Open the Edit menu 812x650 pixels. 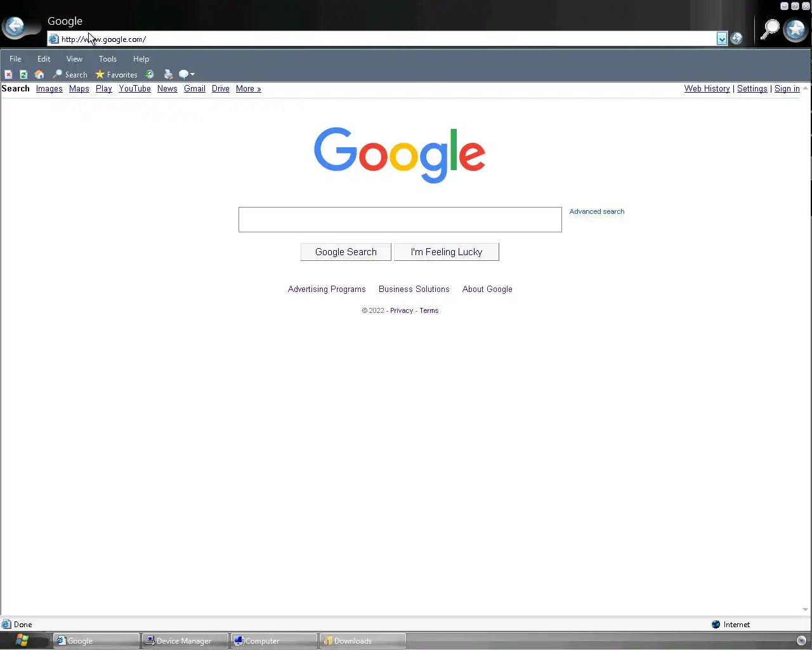(44, 59)
